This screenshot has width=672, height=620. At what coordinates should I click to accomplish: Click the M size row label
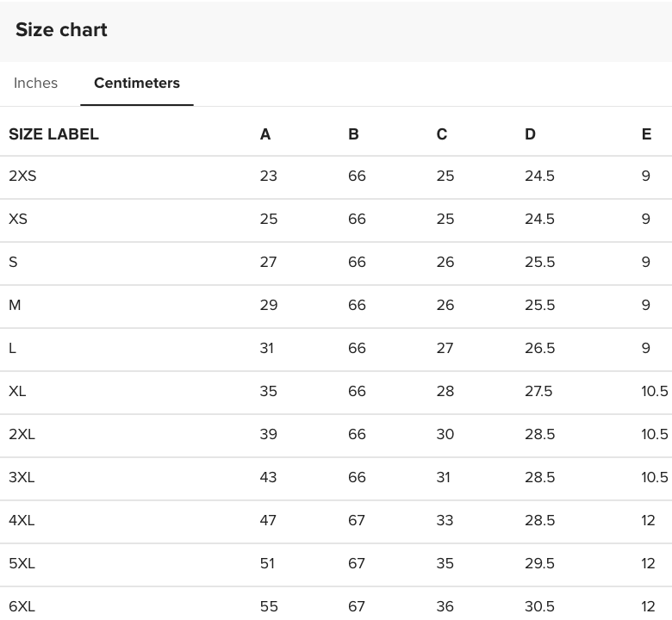pyautogui.click(x=15, y=306)
